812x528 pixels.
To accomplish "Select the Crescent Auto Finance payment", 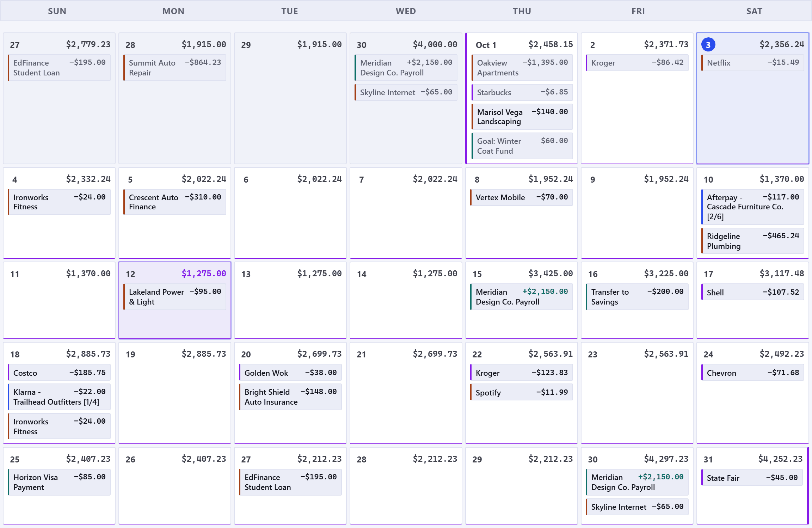I will [x=174, y=202].
